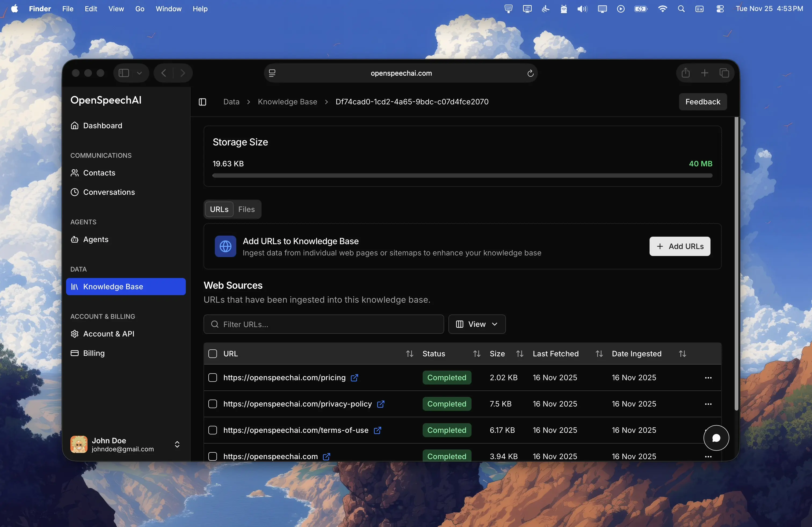Sort table by Last Fetched column
This screenshot has width=812, height=527.
(599, 354)
